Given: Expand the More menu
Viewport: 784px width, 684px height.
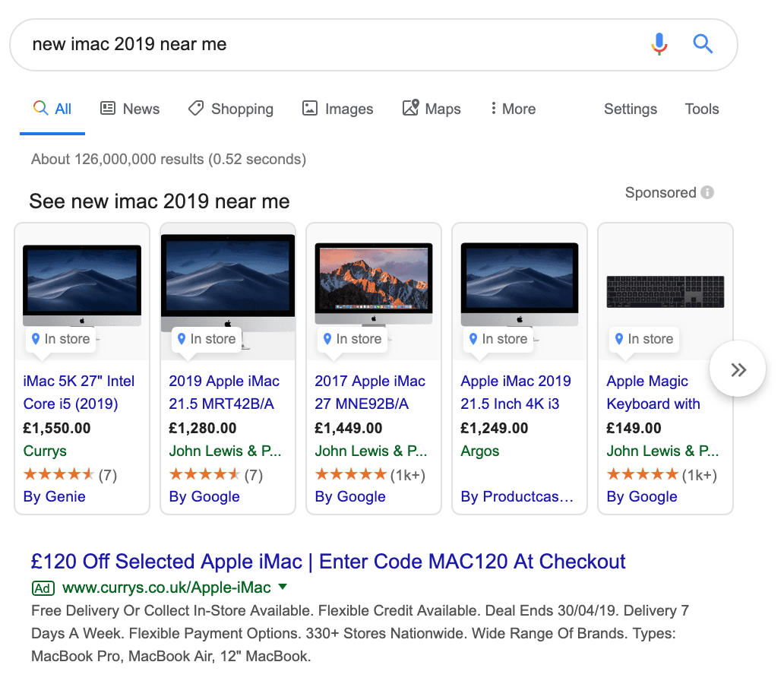Looking at the screenshot, I should [x=513, y=109].
